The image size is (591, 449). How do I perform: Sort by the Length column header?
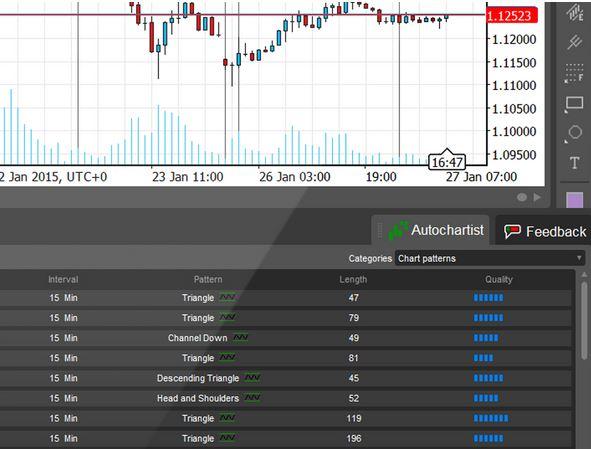(x=353, y=279)
